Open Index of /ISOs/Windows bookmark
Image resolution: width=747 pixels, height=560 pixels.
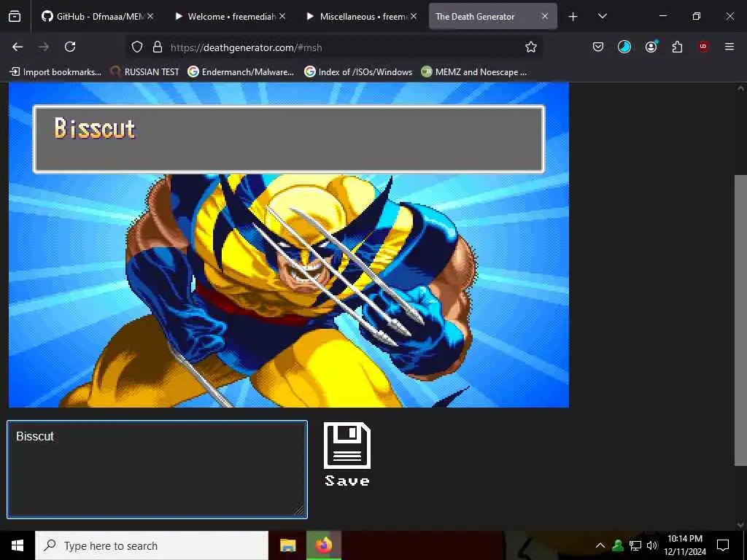coord(358,72)
